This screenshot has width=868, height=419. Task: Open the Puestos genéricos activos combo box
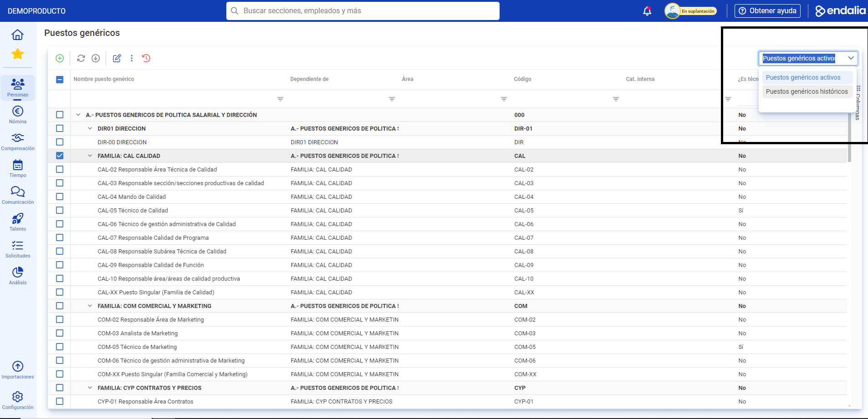(x=808, y=58)
